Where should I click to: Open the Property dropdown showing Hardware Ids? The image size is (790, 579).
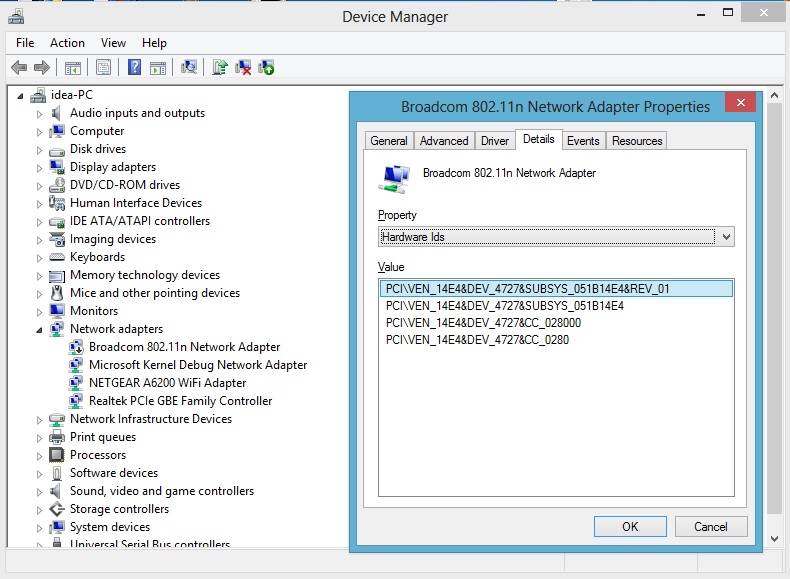point(556,236)
